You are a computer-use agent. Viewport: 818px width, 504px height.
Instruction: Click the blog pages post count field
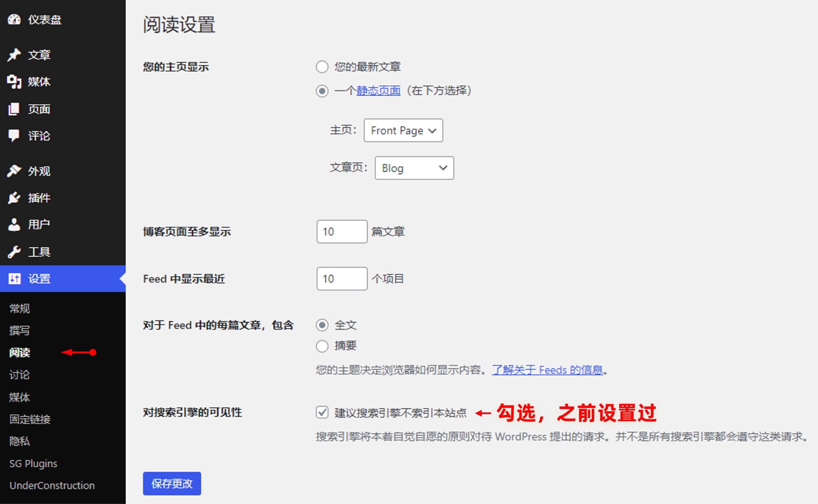click(x=342, y=232)
